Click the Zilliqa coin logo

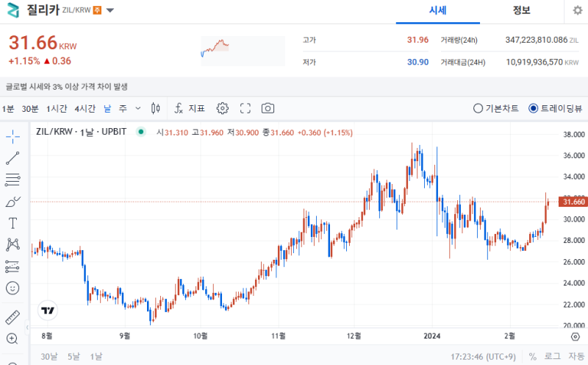click(13, 10)
